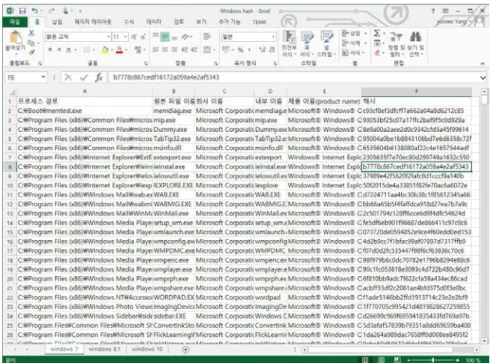Add a new sheet
This screenshot has height=363, width=493.
click(186, 349)
